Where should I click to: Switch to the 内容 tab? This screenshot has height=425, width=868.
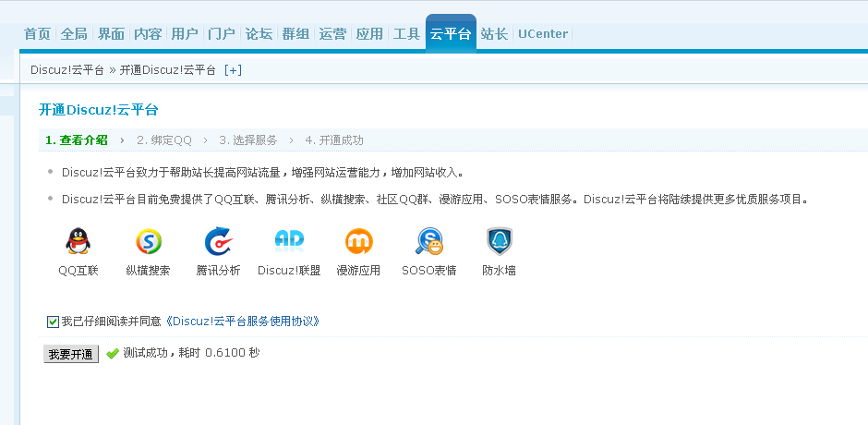pyautogui.click(x=148, y=34)
